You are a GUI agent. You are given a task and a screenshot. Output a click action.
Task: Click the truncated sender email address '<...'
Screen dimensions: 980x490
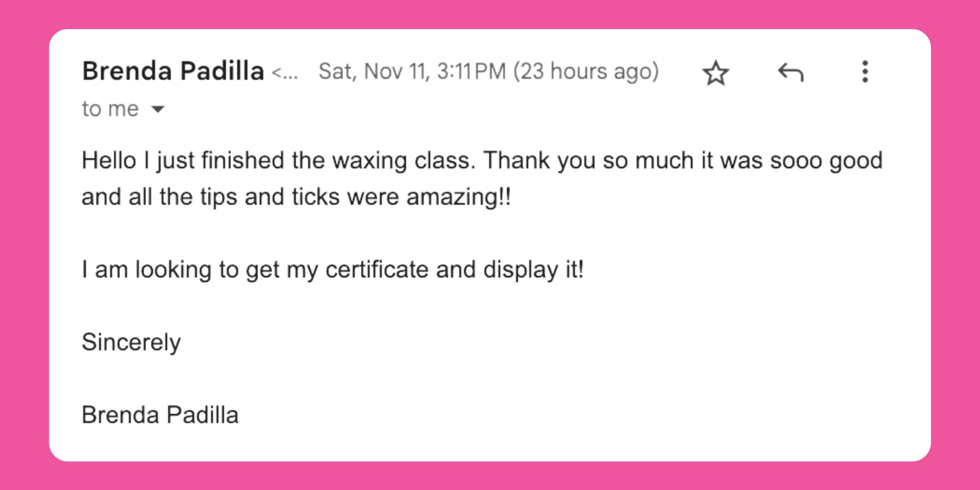point(284,72)
